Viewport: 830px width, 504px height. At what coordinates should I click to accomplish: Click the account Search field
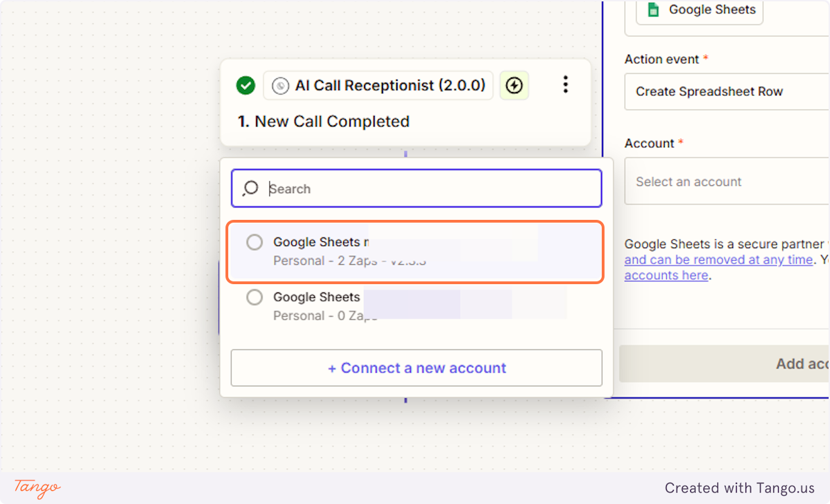click(x=416, y=189)
